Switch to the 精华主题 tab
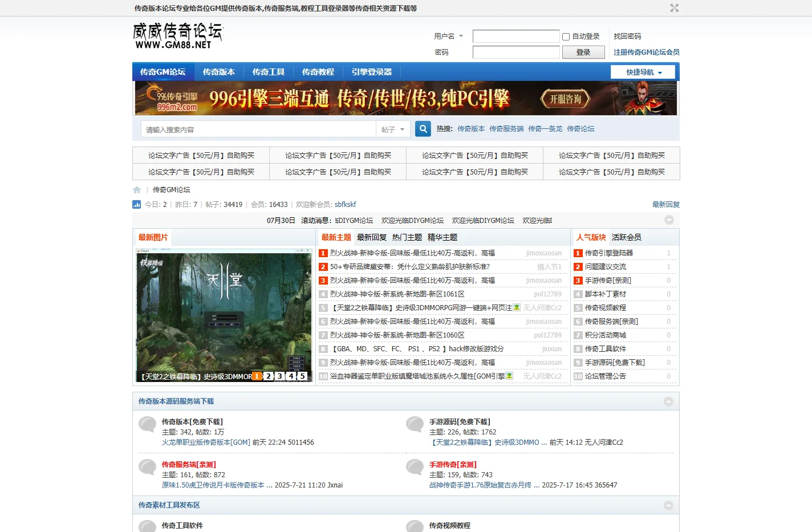This screenshot has width=812, height=532. pyautogui.click(x=442, y=237)
